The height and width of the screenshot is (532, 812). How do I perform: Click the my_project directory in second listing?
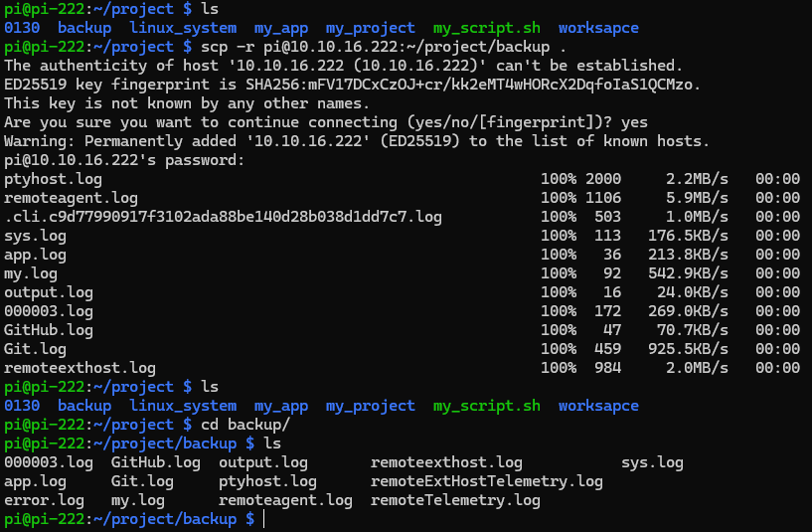371,406
